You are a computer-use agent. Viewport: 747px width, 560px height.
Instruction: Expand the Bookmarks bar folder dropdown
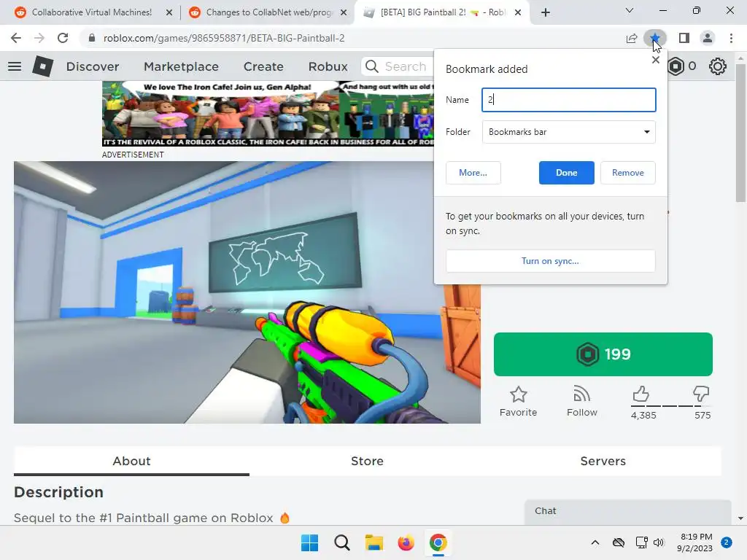point(569,132)
